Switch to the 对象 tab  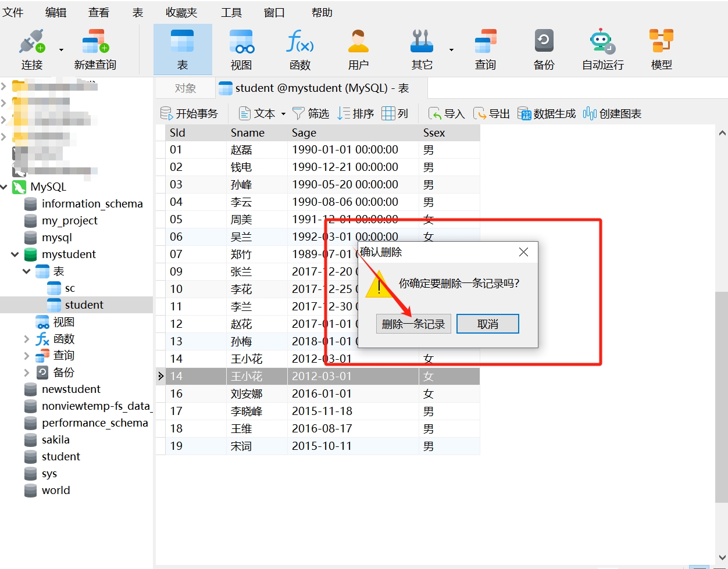coord(185,88)
